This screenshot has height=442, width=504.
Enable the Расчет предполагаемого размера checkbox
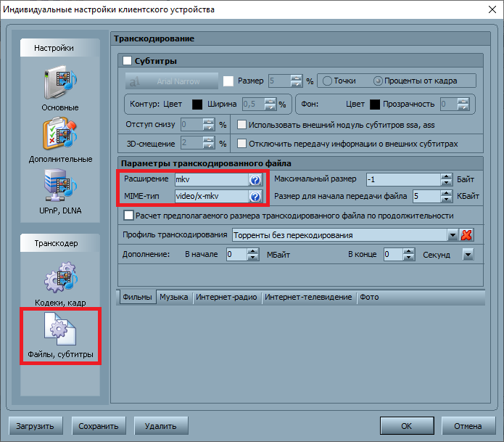coord(129,216)
